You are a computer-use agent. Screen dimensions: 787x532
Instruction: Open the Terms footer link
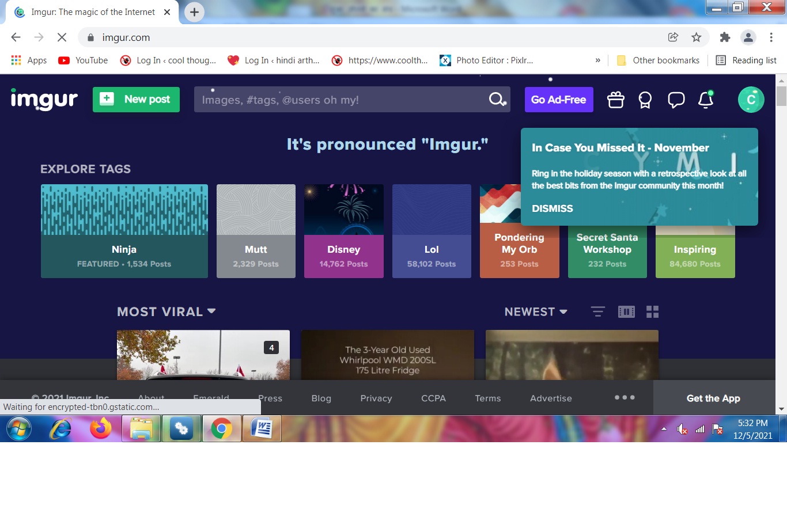(x=488, y=398)
